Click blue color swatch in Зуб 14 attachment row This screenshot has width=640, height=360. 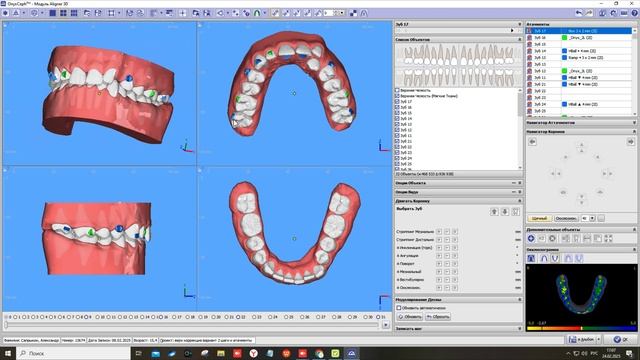(x=564, y=51)
